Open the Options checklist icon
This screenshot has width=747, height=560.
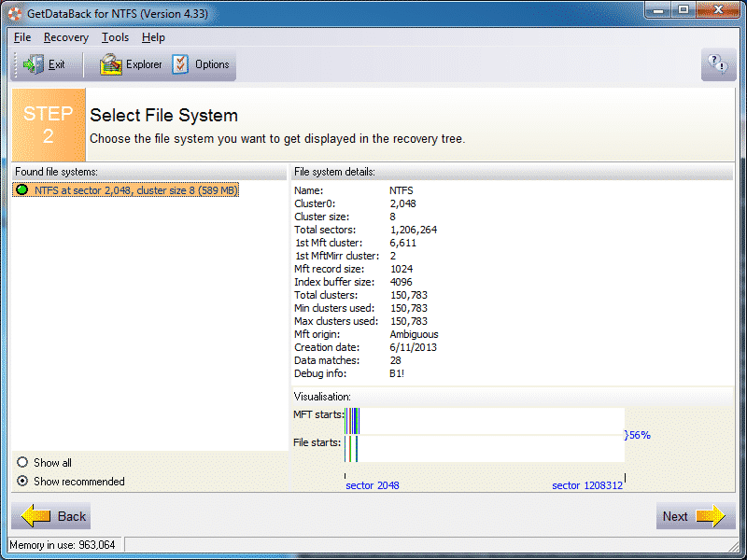[180, 65]
